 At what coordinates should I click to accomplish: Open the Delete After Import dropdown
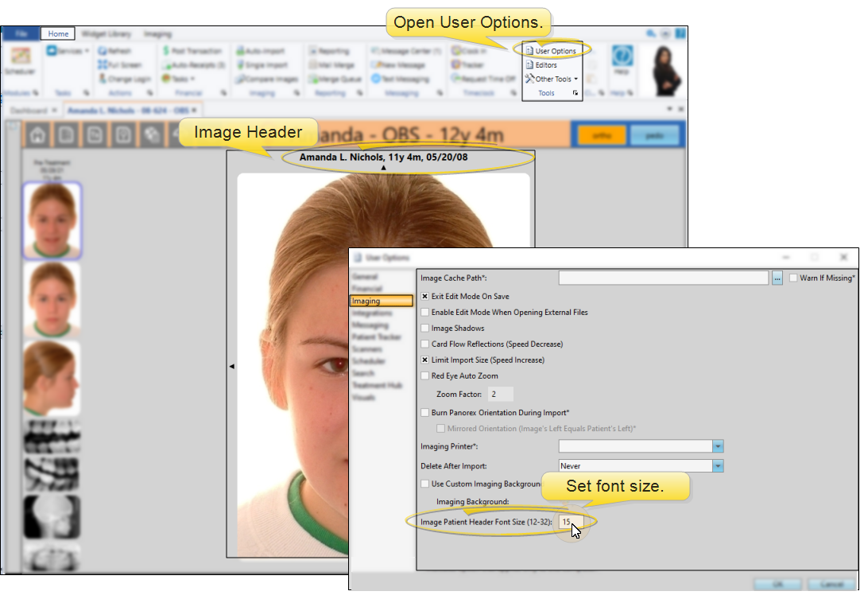[x=717, y=465]
